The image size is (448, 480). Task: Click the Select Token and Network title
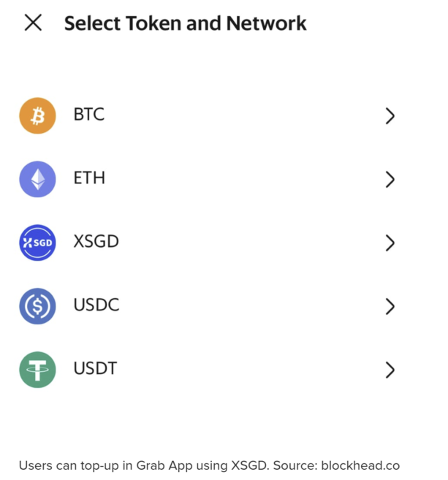pyautogui.click(x=185, y=23)
